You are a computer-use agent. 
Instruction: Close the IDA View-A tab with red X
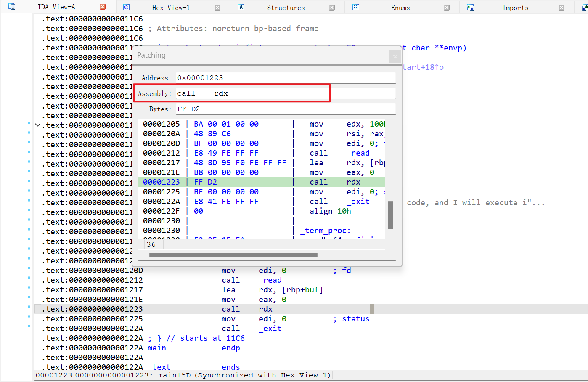click(x=103, y=7)
